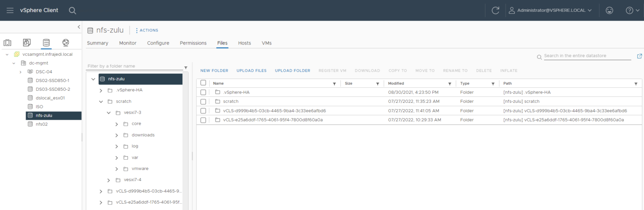The width and height of the screenshot is (644, 210).
Task: Click NEW FOLDER button
Action: 214,71
